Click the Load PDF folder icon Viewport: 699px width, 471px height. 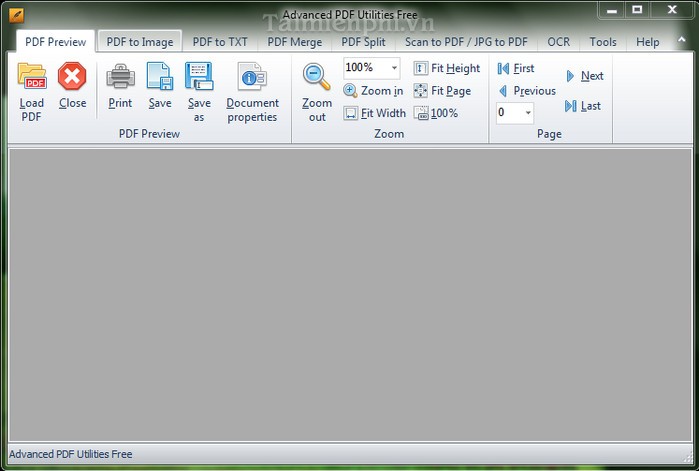point(32,76)
